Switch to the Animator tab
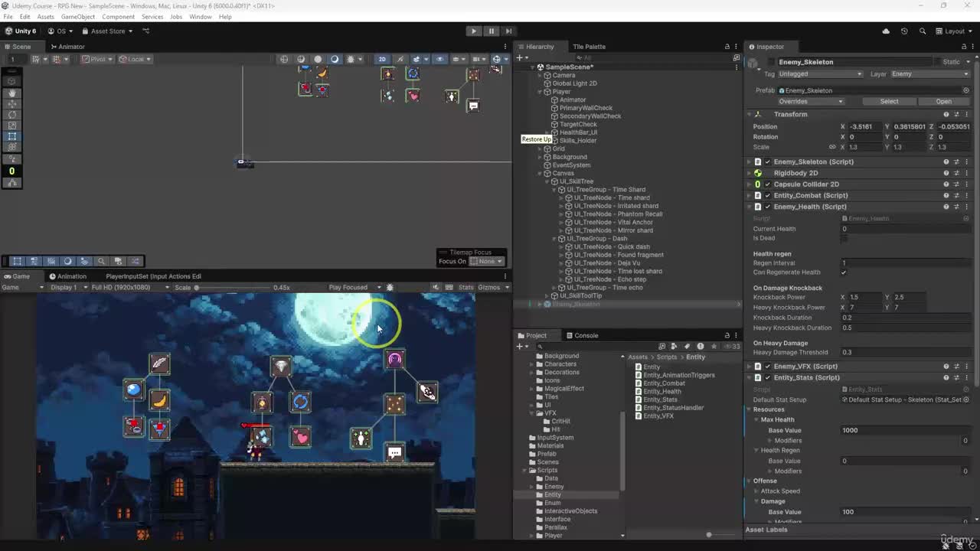This screenshot has height=551, width=980. click(67, 47)
